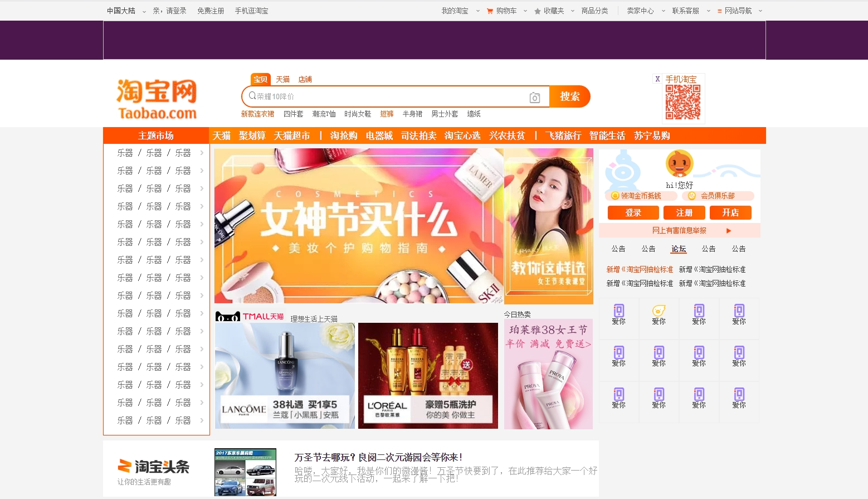
Task: Click the 网站导航 list icon
Action: point(719,11)
